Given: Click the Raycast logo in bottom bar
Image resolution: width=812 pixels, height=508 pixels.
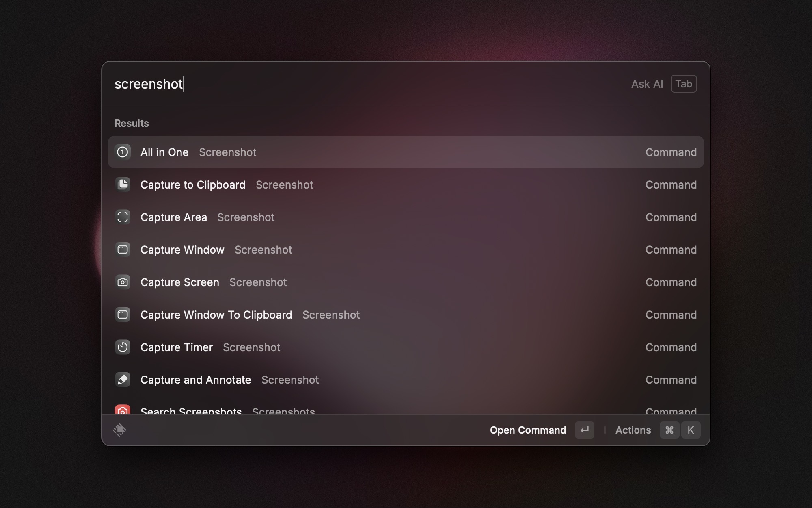Looking at the screenshot, I should tap(119, 430).
